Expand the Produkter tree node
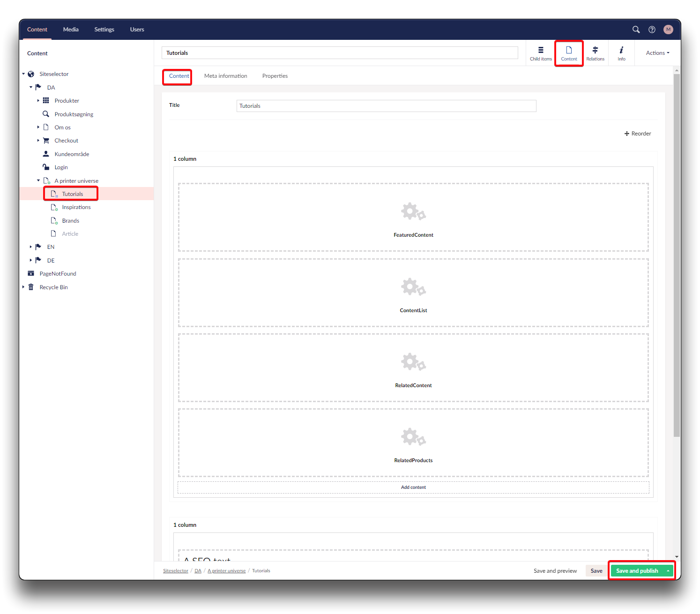700x614 pixels. pyautogui.click(x=38, y=100)
